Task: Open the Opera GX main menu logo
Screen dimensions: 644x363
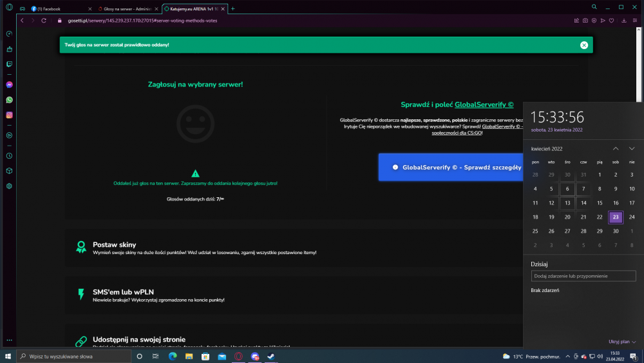Action: coord(9,7)
